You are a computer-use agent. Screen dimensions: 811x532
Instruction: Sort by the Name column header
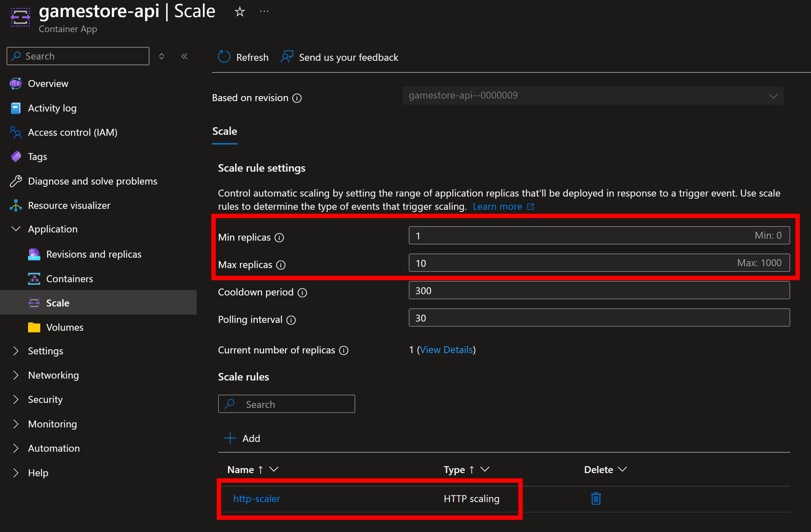pos(241,470)
